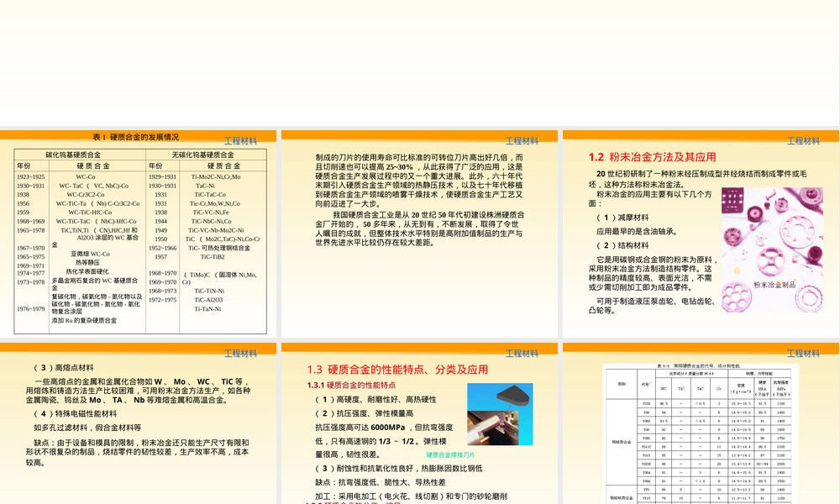Open the slide titled 1.2 粉末冶金方法及其应用
This screenshot has width=840, height=504.
coord(701,234)
